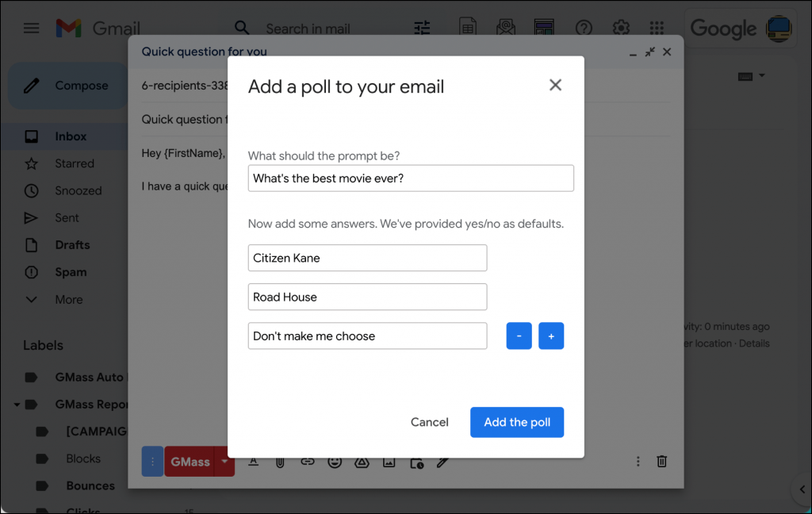This screenshot has height=514, width=812.
Task: Expand the GMass button dropdown arrow
Action: point(224,461)
